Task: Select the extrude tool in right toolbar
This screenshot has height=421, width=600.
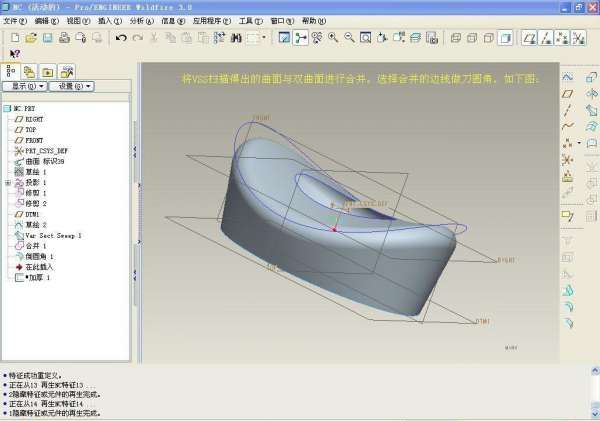Action: (x=591, y=77)
